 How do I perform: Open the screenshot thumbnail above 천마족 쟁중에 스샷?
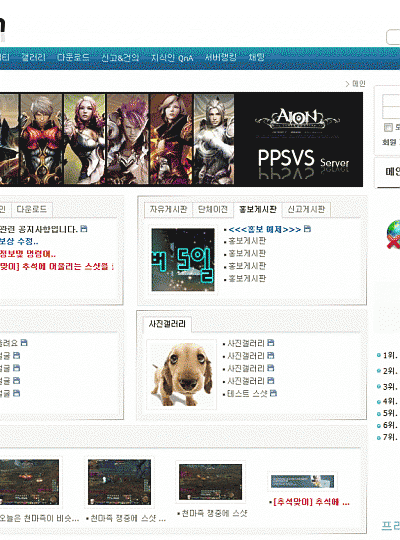click(210, 482)
